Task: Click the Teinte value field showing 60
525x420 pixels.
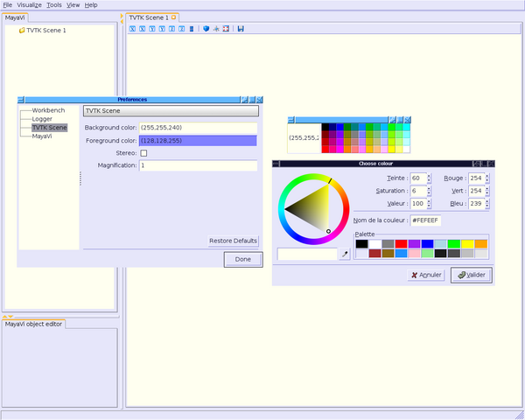Action: tap(418, 178)
